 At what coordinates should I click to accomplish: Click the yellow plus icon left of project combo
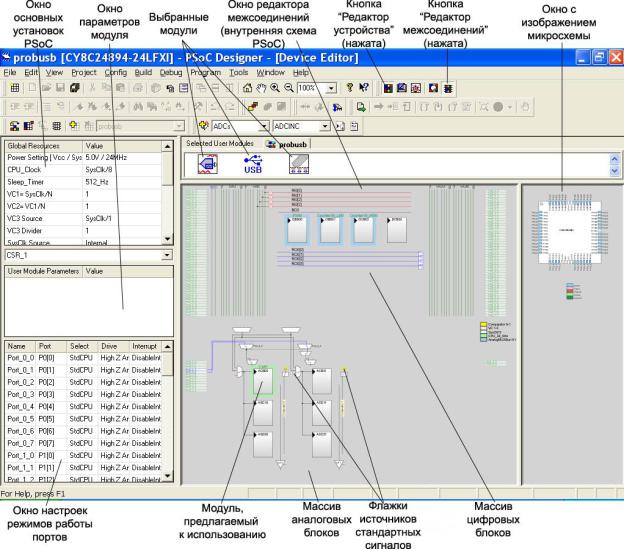click(74, 126)
